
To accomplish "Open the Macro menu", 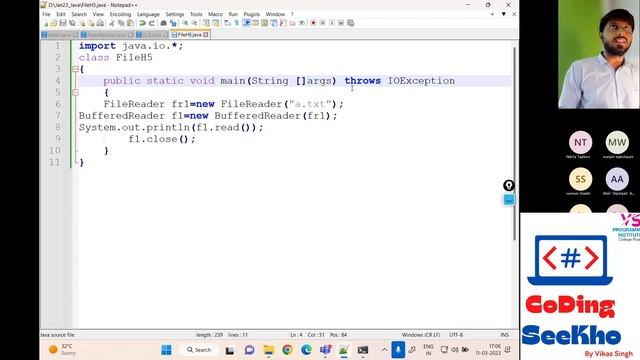I will tap(216, 14).
